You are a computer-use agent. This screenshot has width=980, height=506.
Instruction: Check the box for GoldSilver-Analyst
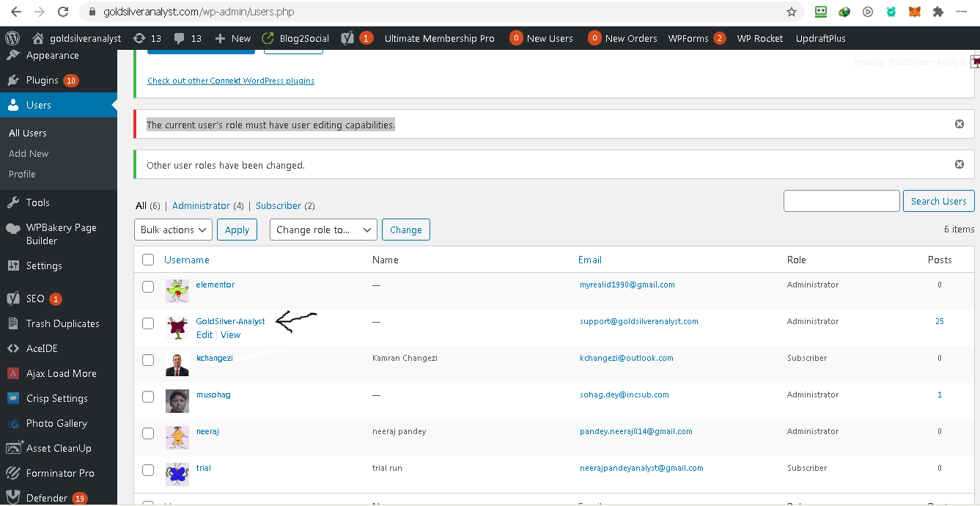[148, 323]
